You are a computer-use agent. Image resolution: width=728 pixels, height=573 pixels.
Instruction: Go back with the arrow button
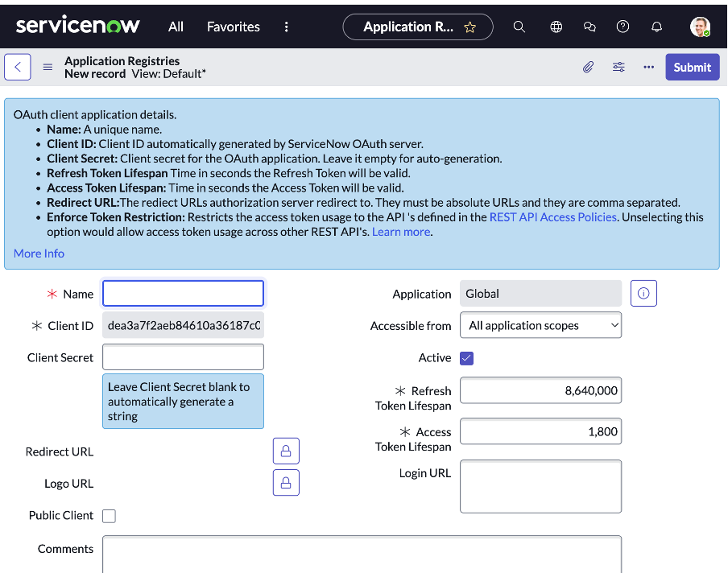point(18,67)
